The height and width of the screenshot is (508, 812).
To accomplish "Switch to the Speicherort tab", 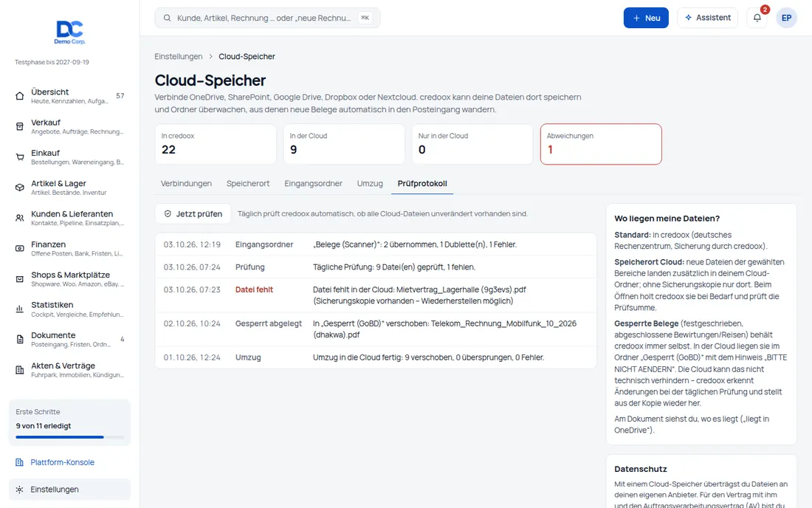I will coord(248,183).
